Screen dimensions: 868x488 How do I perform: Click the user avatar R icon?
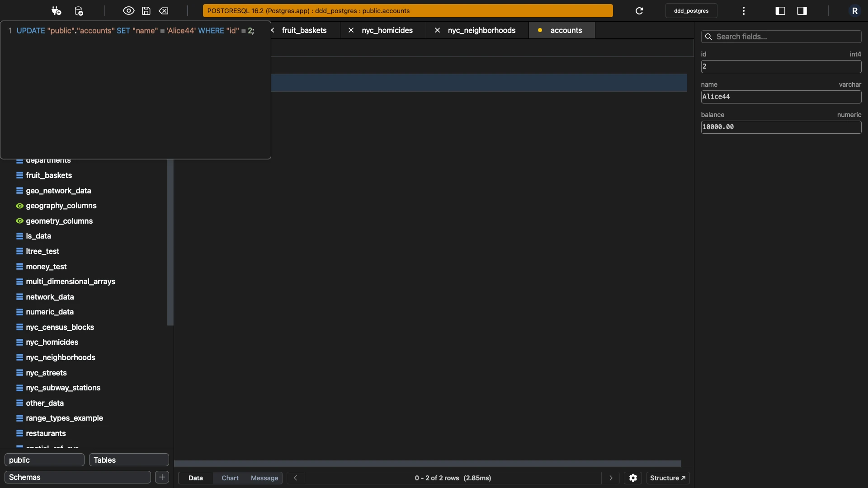click(854, 11)
